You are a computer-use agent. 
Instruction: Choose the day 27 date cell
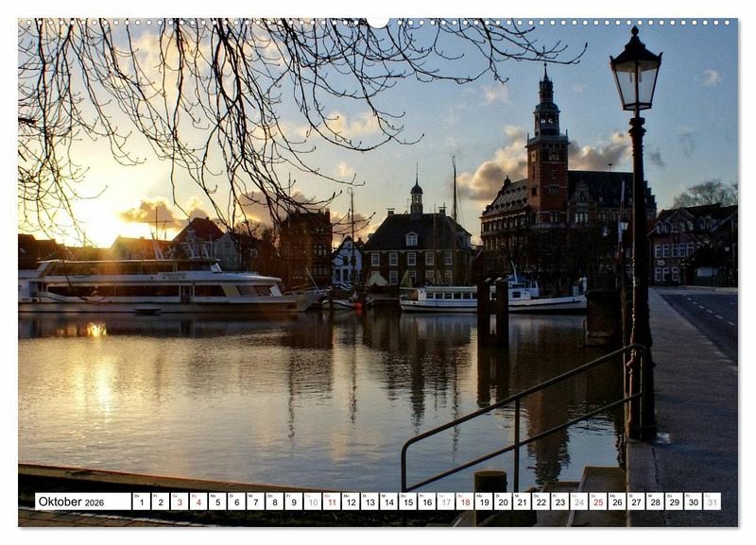(x=636, y=502)
